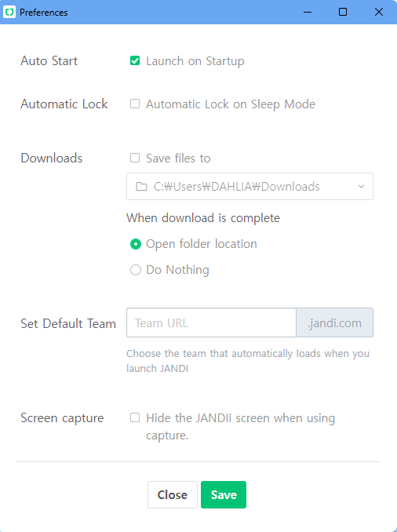Image resolution: width=397 pixels, height=532 pixels.
Task: Click the JANDI app icon in title bar
Action: coord(9,13)
